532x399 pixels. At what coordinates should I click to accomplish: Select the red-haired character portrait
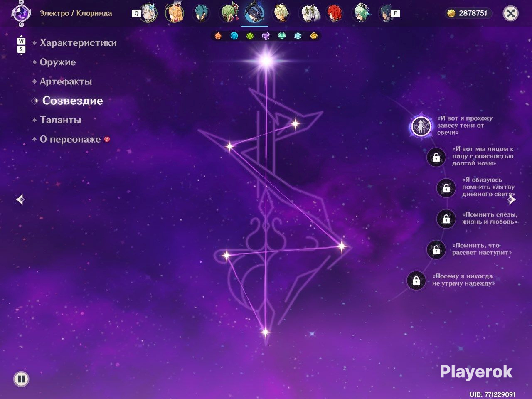(335, 13)
